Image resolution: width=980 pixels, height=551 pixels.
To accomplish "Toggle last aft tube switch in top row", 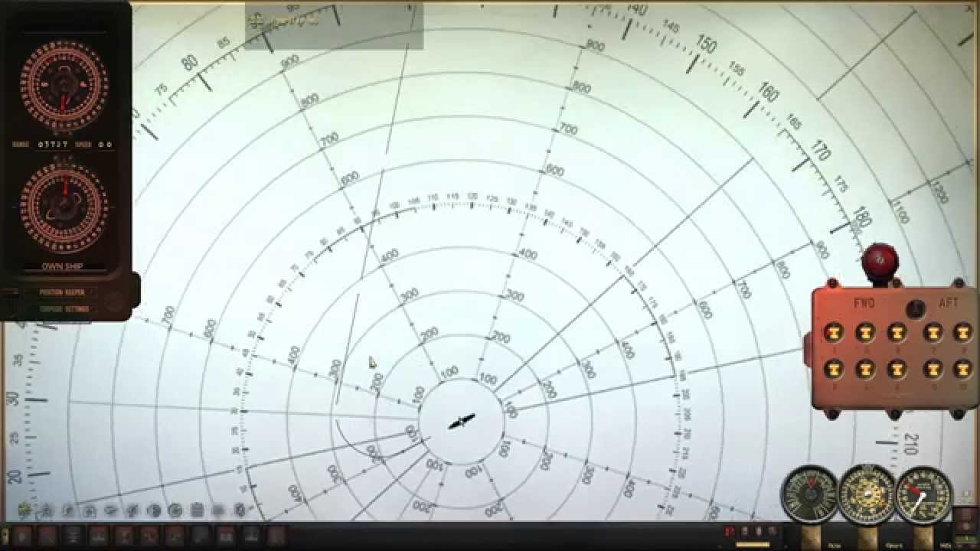I will [962, 332].
